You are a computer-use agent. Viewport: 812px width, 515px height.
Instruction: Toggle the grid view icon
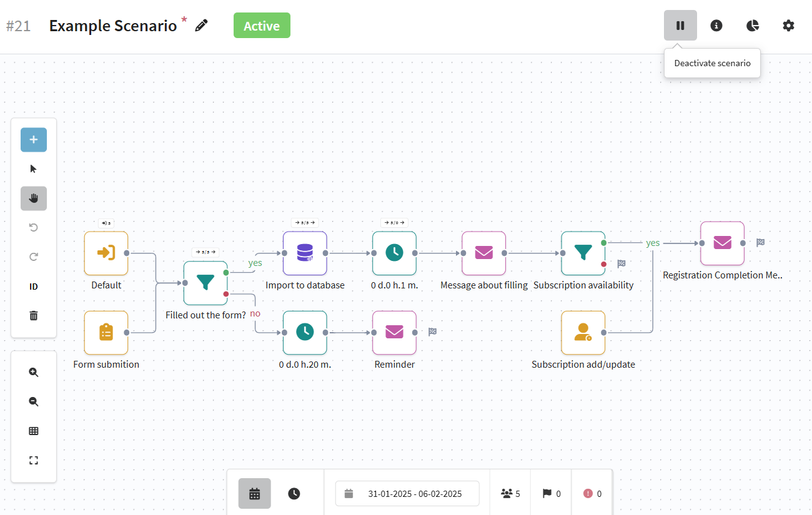tap(34, 431)
